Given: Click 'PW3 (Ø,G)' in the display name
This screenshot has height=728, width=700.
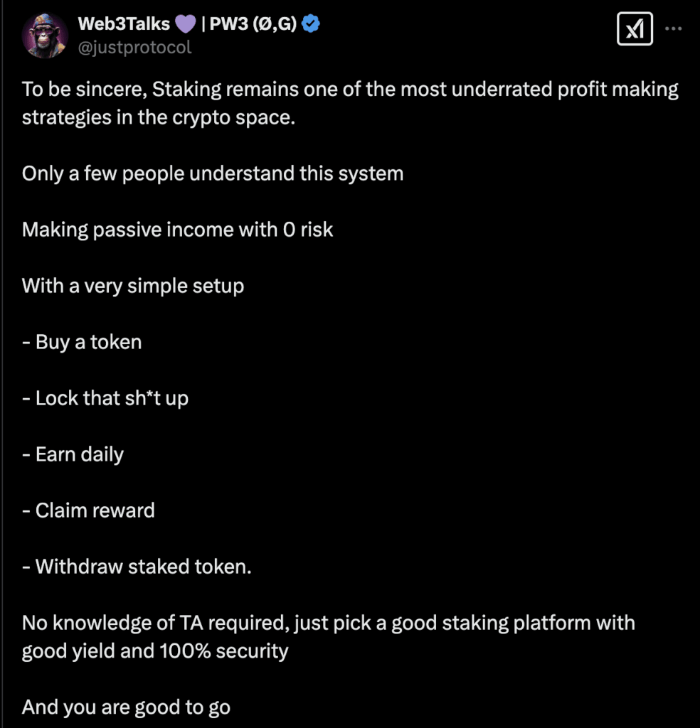Looking at the screenshot, I should pyautogui.click(x=248, y=23).
